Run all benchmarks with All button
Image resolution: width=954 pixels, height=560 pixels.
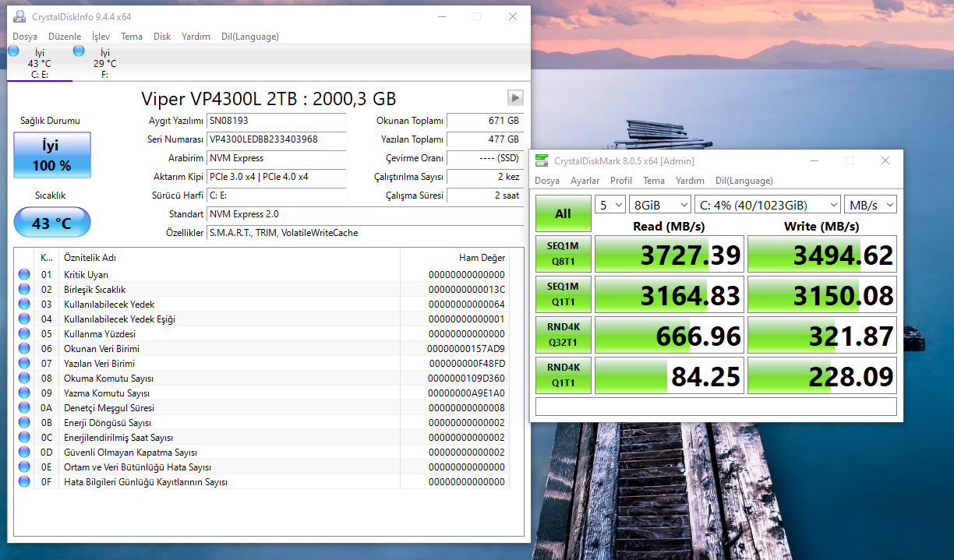pyautogui.click(x=563, y=213)
